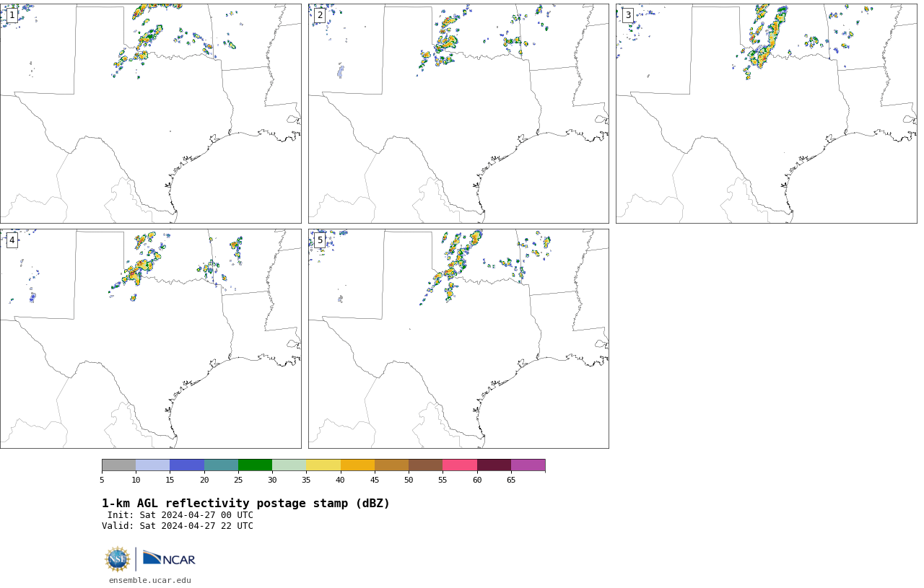This screenshot has height=588, width=924.
Task: Click the orange 40-45 dBZ swatch
Action: [357, 465]
